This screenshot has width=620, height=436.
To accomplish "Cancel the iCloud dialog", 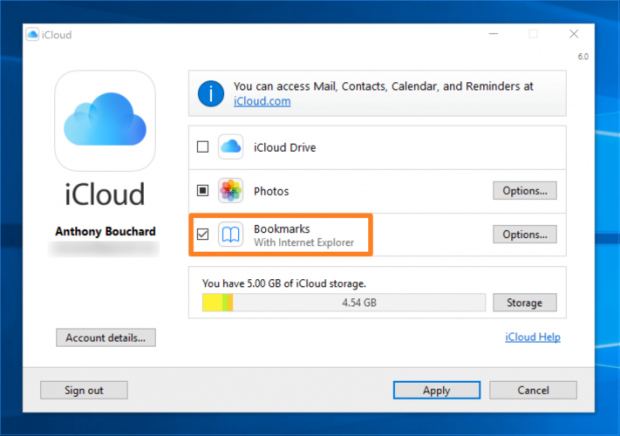I will pos(532,390).
